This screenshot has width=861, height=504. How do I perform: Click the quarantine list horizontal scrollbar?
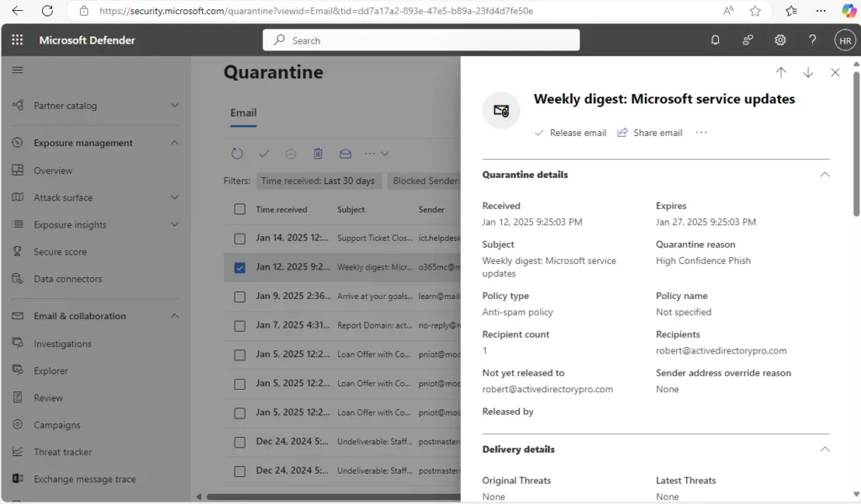tap(334, 497)
